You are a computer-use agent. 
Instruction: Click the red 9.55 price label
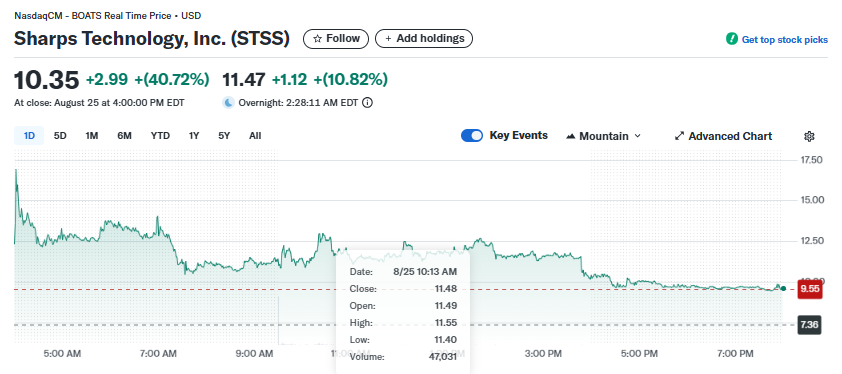point(809,289)
